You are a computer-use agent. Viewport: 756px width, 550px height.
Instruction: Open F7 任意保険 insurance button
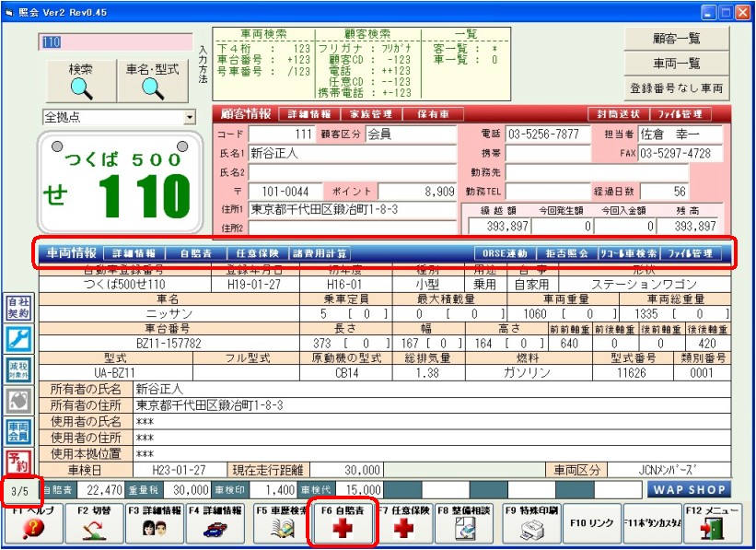click(403, 522)
